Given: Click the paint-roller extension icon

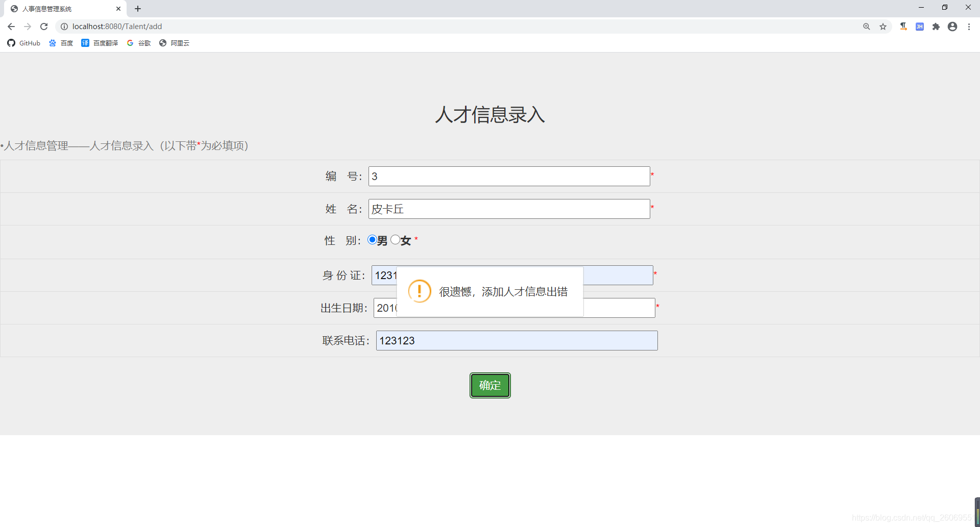Looking at the screenshot, I should (x=903, y=27).
